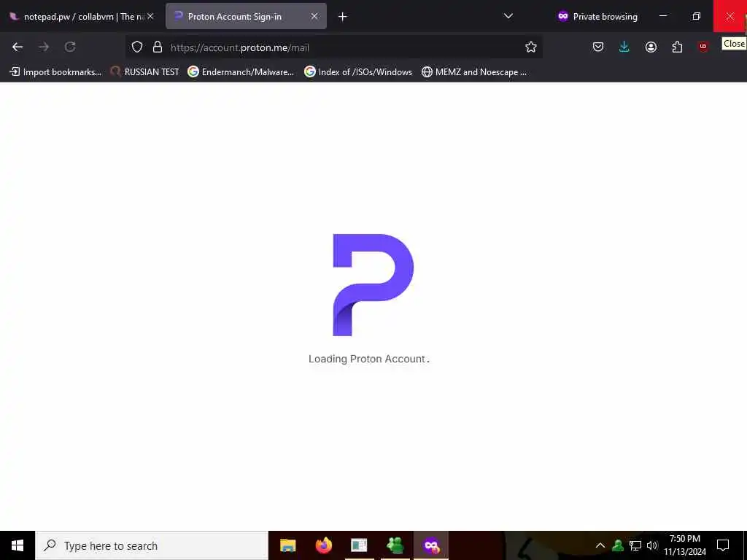Open the RUSSIAN TEST bookmark
The height and width of the screenshot is (560, 747).
(x=145, y=72)
